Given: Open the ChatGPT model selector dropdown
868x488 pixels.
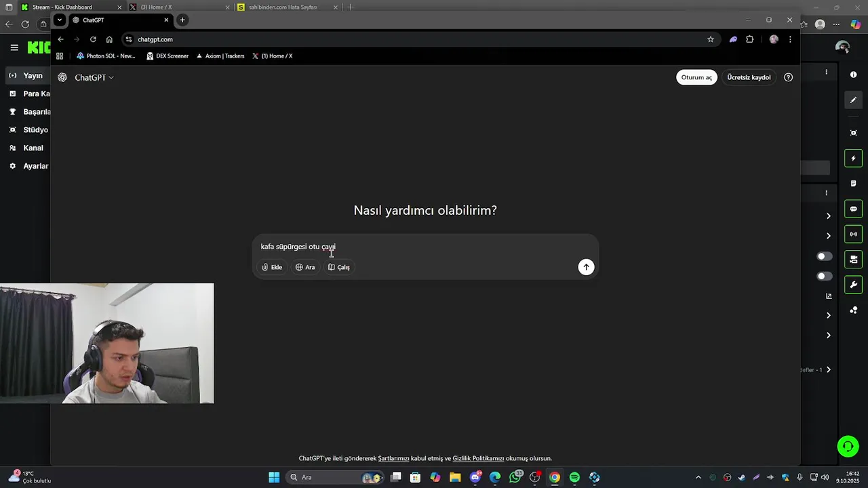Looking at the screenshot, I should (x=94, y=77).
